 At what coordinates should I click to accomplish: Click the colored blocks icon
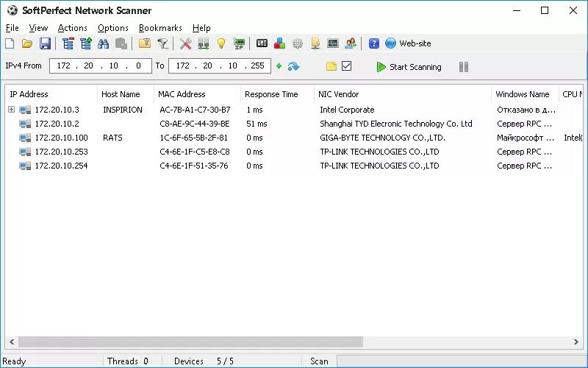coord(279,43)
